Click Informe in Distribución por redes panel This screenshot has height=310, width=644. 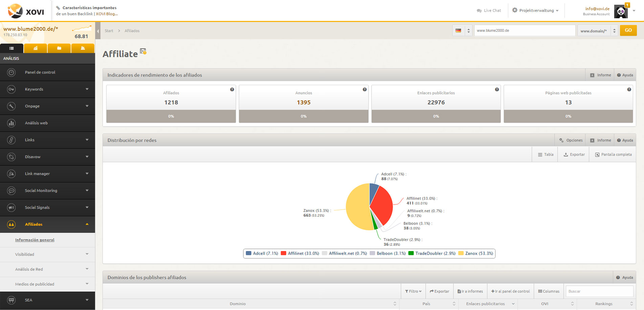[601, 140]
